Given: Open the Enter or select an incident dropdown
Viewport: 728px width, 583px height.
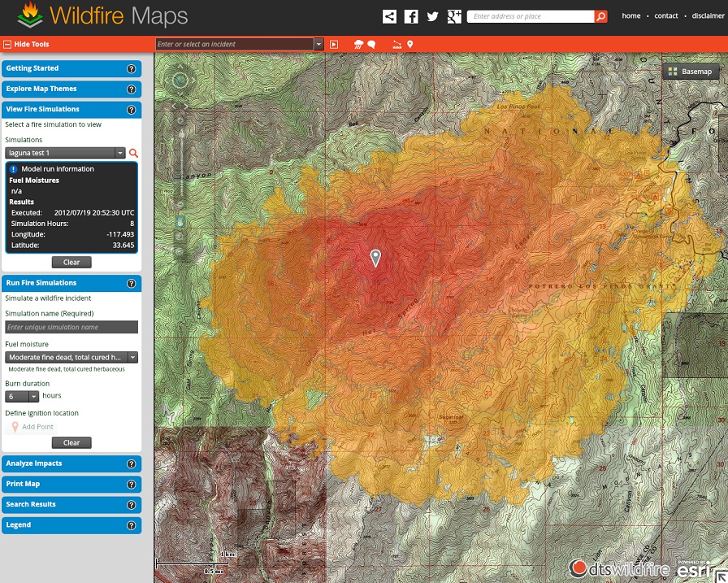Looking at the screenshot, I should tap(319, 45).
